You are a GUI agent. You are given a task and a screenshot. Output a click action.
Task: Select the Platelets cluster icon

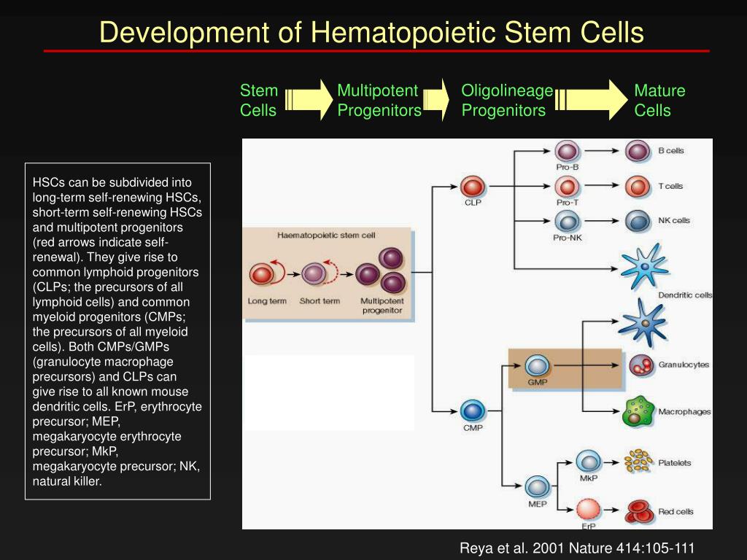tap(638, 461)
